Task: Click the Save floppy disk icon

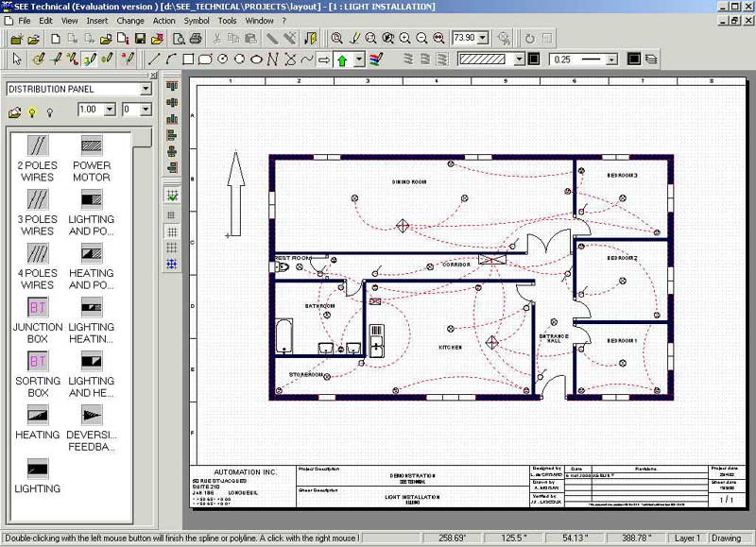Action: [x=140, y=39]
